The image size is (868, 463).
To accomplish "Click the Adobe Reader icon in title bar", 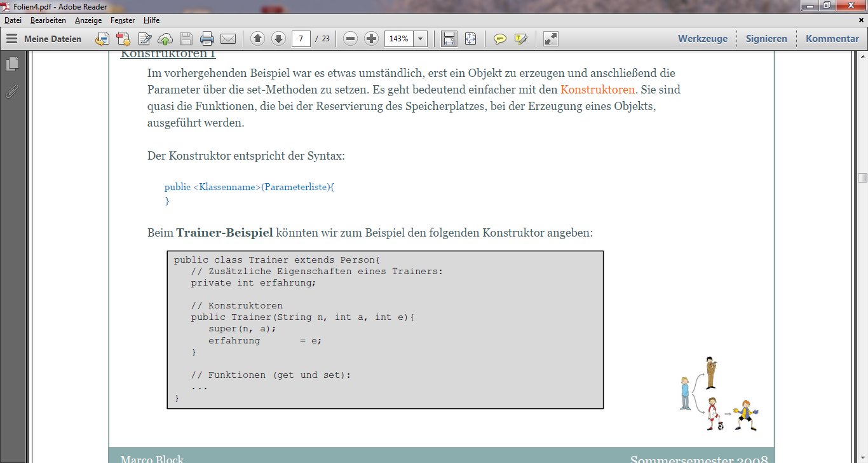I will click(x=7, y=6).
